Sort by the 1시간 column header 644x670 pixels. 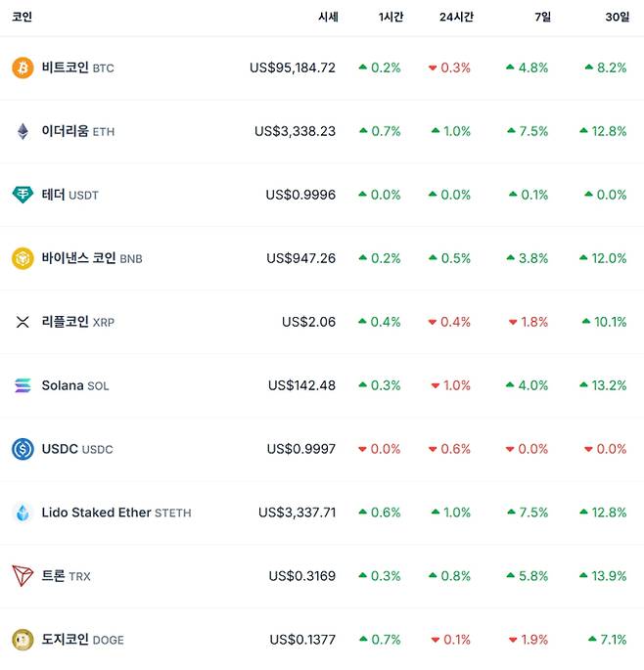click(390, 17)
